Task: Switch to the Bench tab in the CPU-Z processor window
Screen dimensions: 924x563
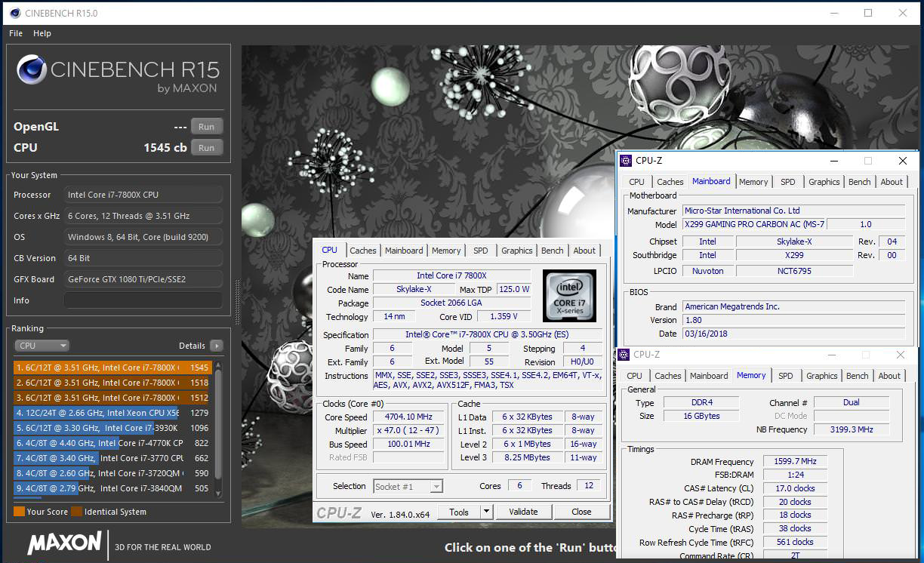Action: pyautogui.click(x=552, y=251)
